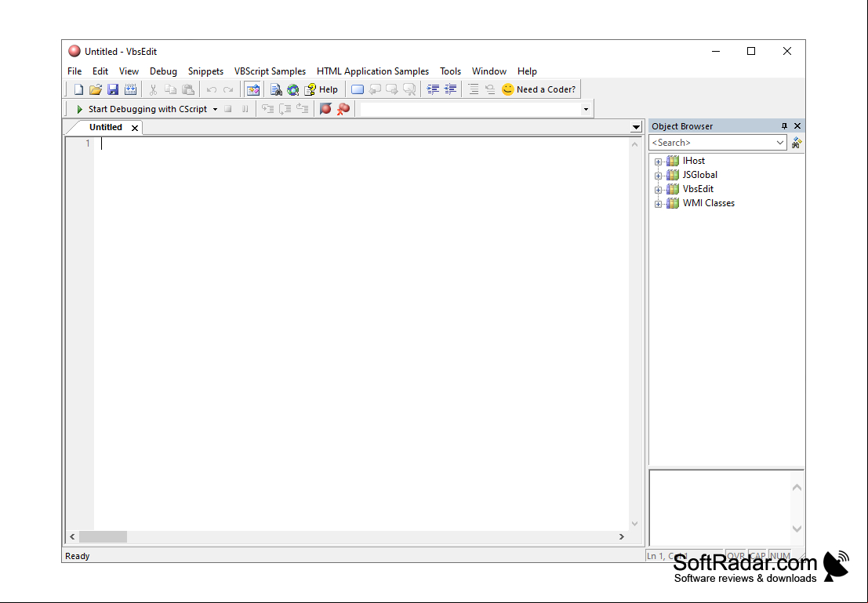Click the greyed icon just left of the smiley

491,89
